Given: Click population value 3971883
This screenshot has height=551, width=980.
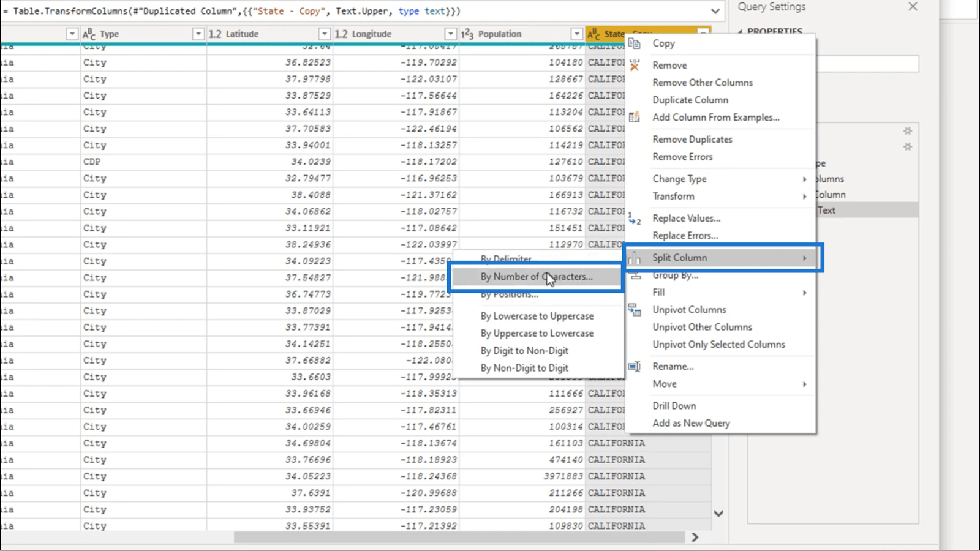Looking at the screenshot, I should click(563, 476).
